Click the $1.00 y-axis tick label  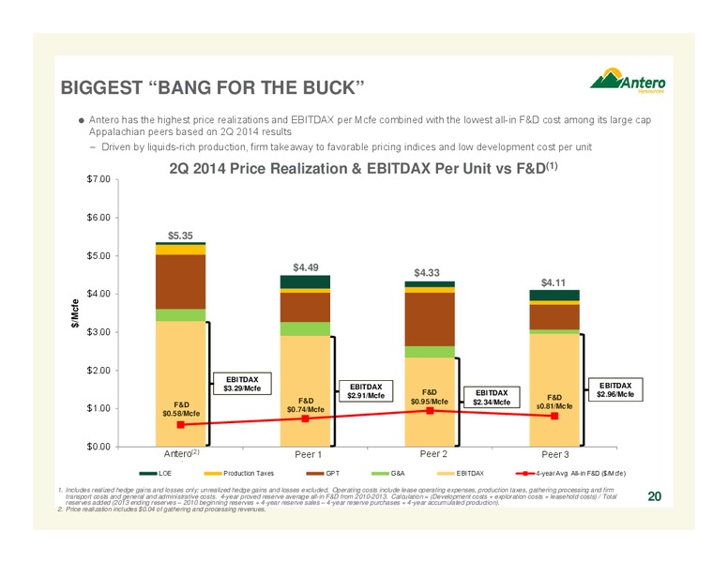(99, 409)
